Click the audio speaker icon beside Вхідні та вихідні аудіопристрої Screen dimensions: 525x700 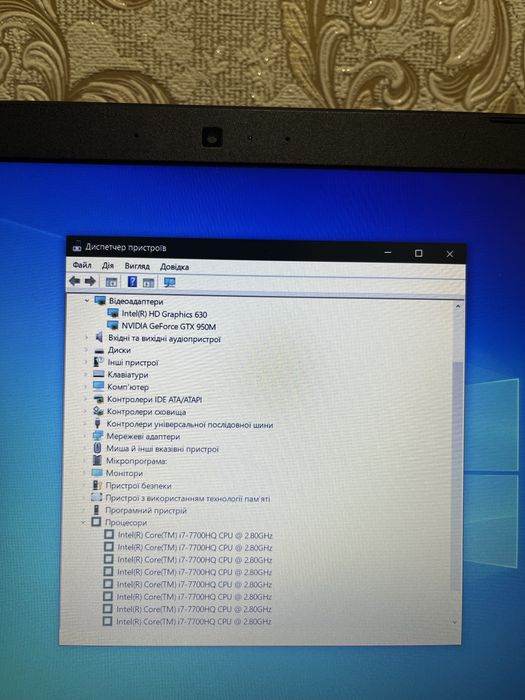pos(99,337)
